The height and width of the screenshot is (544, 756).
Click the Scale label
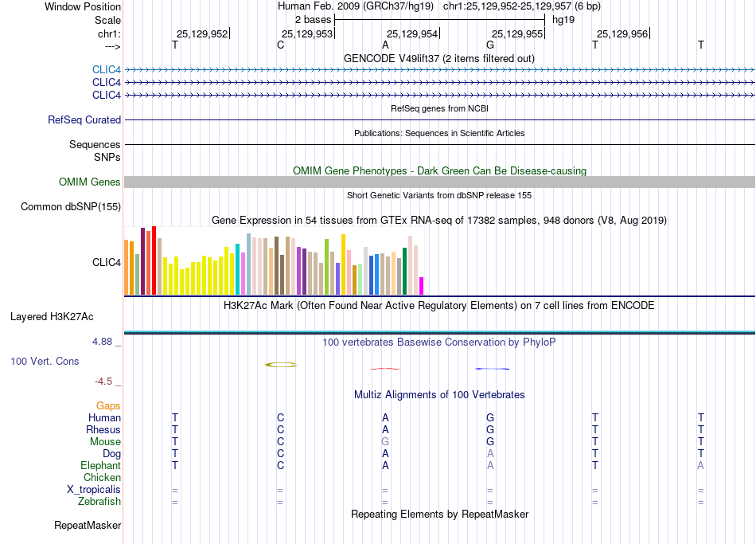107,20
